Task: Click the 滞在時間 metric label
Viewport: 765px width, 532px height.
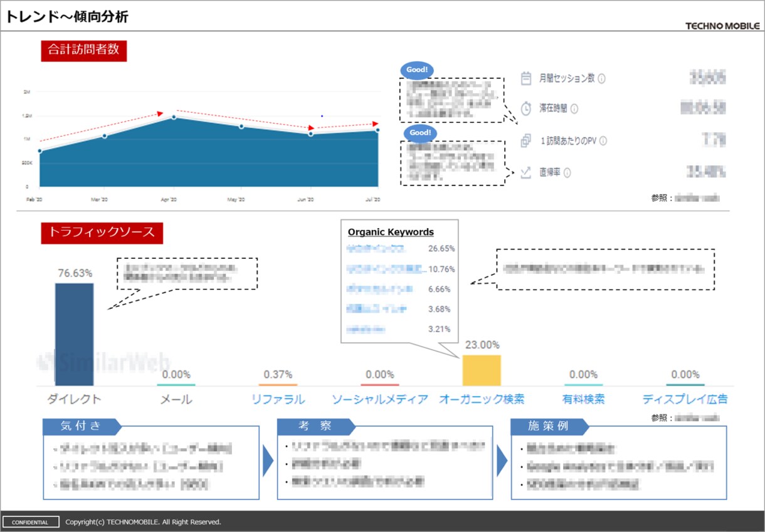Action: (554, 109)
